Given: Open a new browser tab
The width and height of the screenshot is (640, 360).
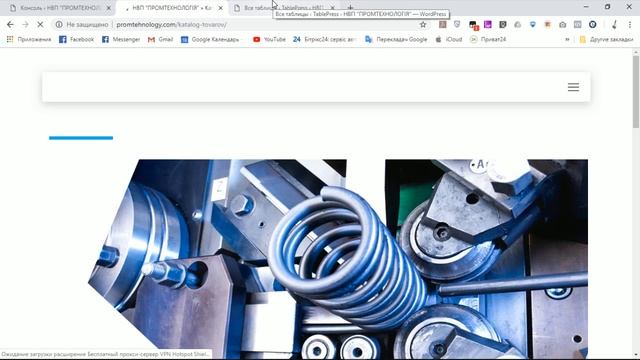Looking at the screenshot, I should coord(350,7).
